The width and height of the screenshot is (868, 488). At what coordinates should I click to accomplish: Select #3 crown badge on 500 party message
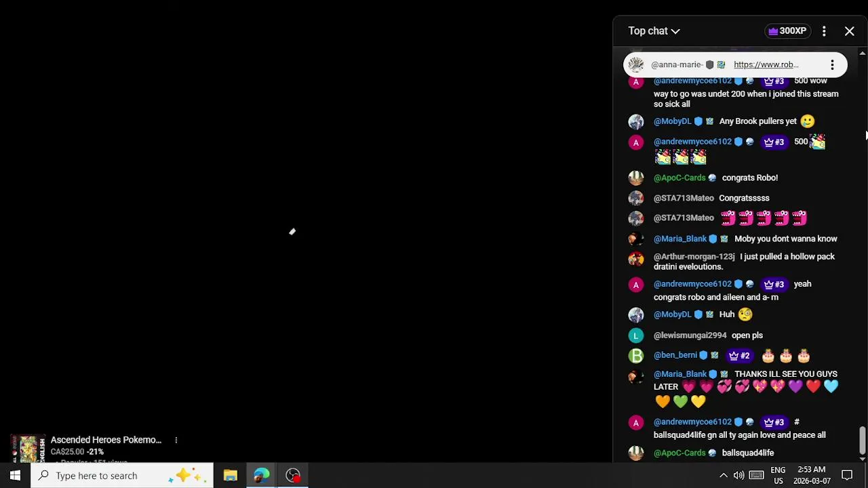[x=774, y=142]
